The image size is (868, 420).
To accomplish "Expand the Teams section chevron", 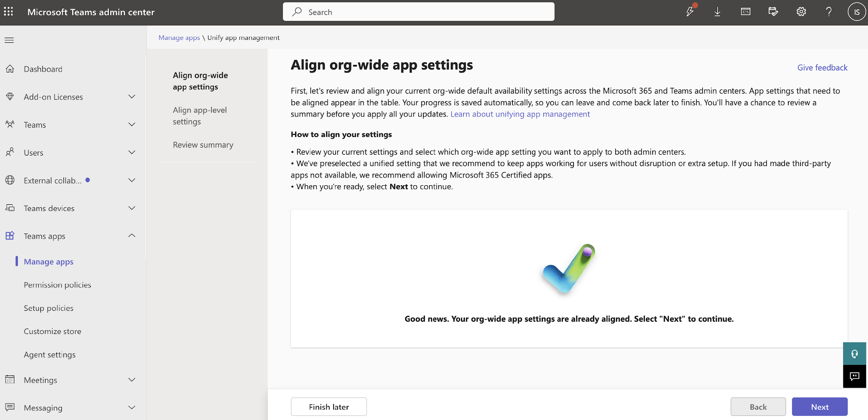I will tap(132, 125).
